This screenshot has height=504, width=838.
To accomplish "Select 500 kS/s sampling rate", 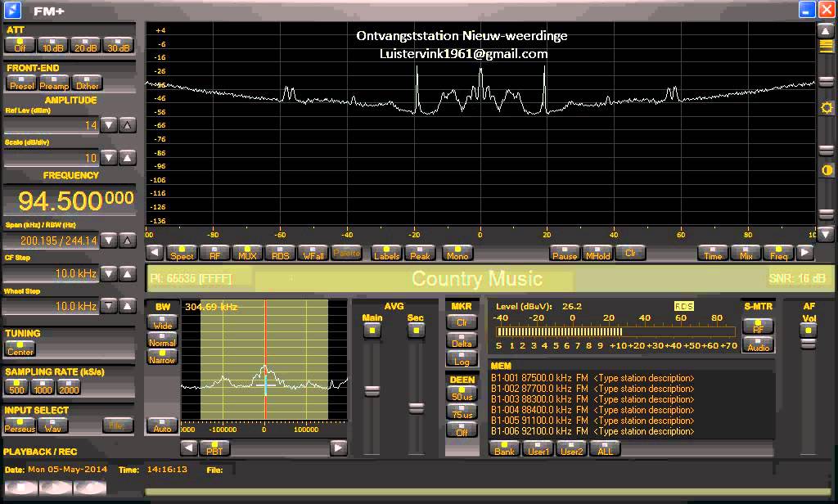I will [16, 388].
